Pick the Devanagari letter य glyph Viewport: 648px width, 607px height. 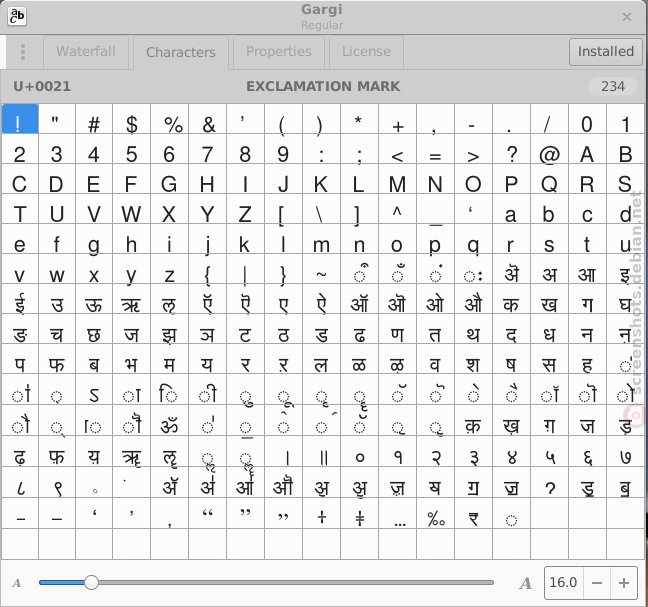pyautogui.click(x=208, y=359)
